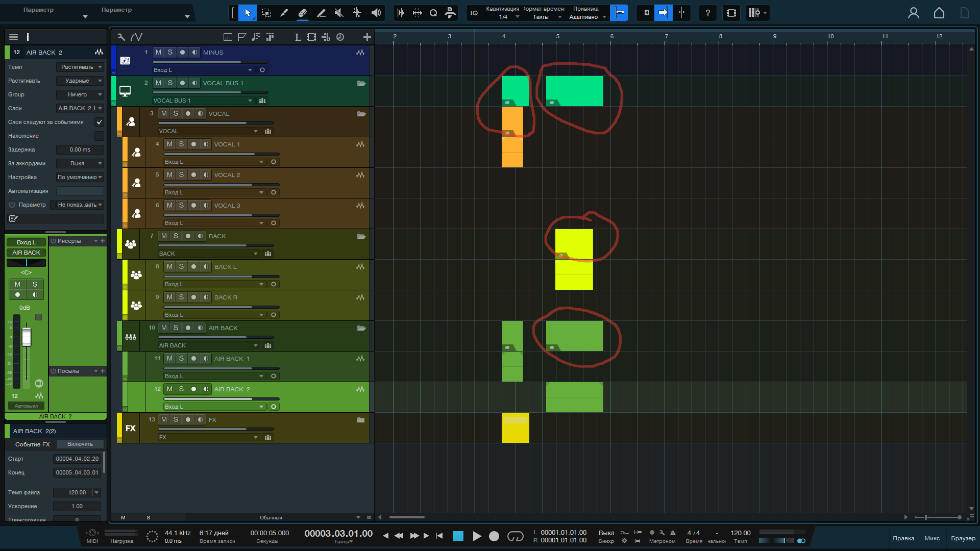The height and width of the screenshot is (551, 980).
Task: Toggle Слои следуют за событиями checkbox
Action: (99, 122)
